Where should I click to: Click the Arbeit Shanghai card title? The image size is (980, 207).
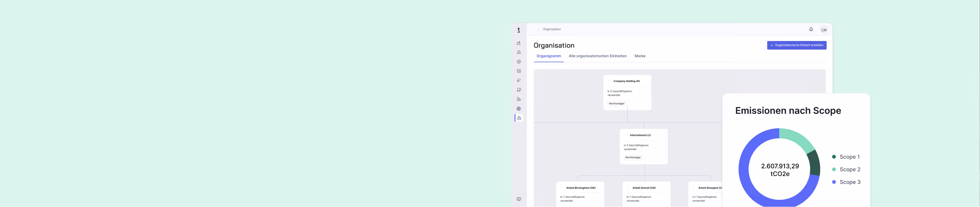710,188
